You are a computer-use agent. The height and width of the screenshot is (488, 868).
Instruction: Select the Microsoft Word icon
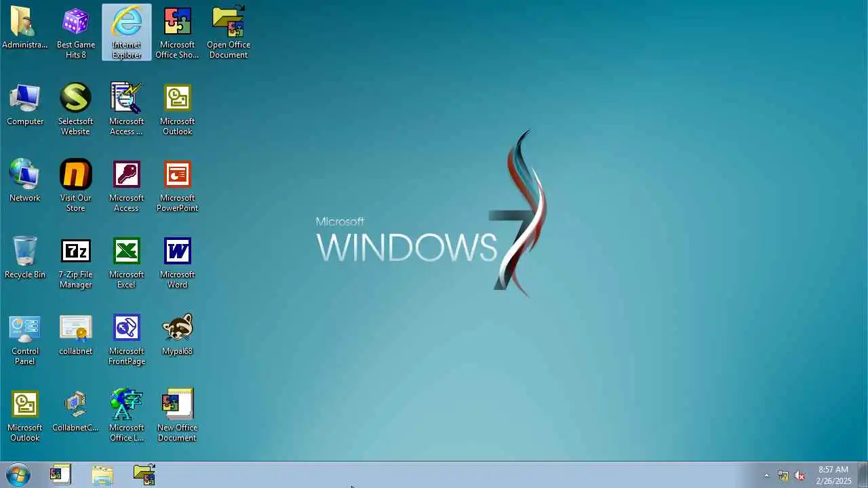point(177,262)
